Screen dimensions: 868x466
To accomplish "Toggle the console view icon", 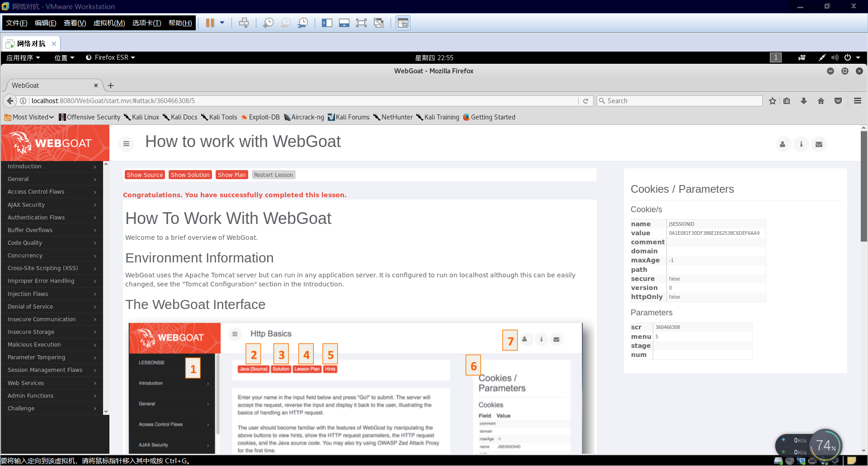I will [x=403, y=23].
